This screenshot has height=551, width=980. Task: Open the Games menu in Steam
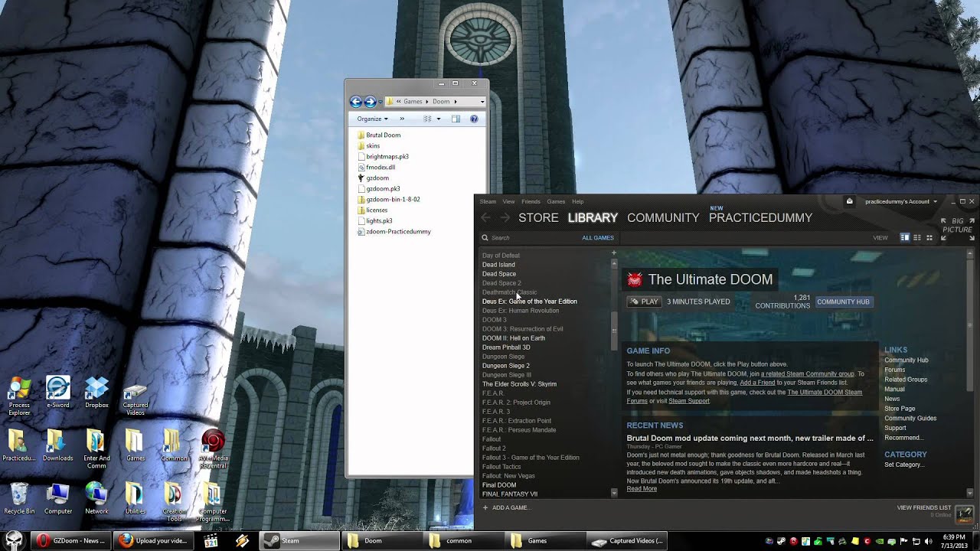click(x=556, y=201)
